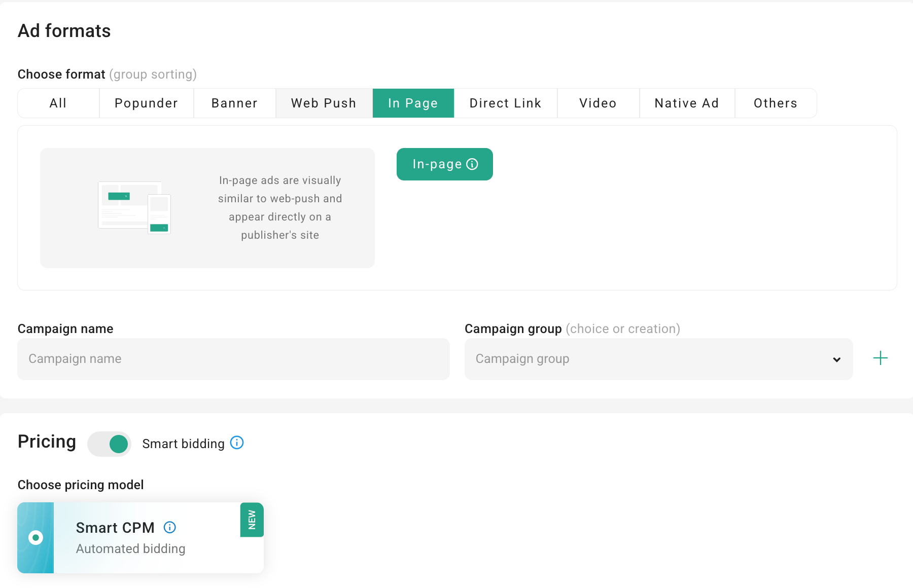Create a new campaign group via the plus icon
The width and height of the screenshot is (913, 588).
pos(880,358)
